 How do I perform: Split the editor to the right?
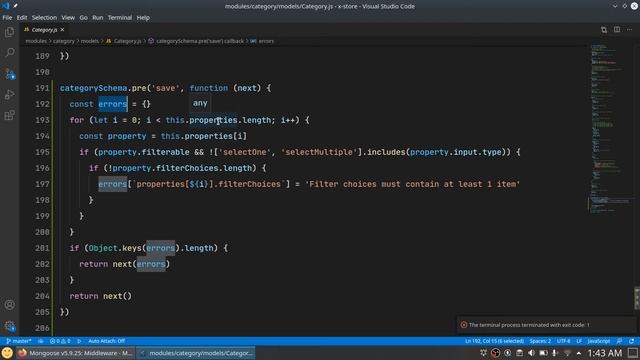point(617,30)
